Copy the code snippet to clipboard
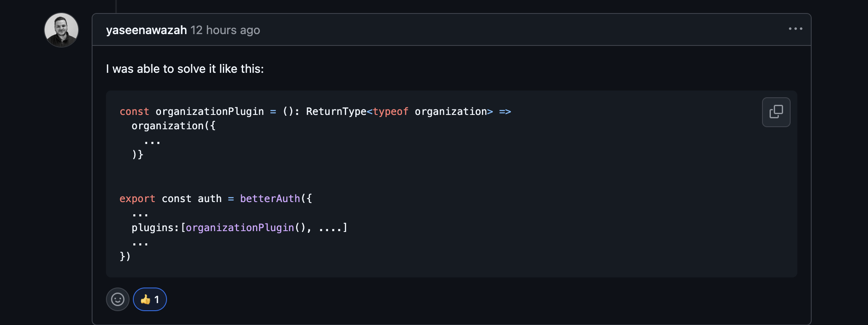Screen dimensions: 868x325 776,112
